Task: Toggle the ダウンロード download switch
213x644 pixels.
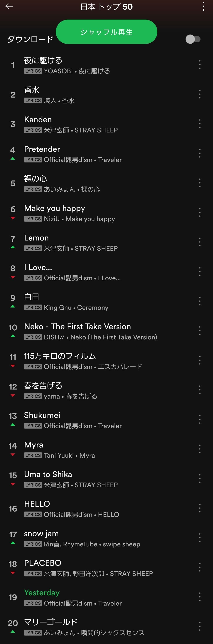Action: (193, 39)
